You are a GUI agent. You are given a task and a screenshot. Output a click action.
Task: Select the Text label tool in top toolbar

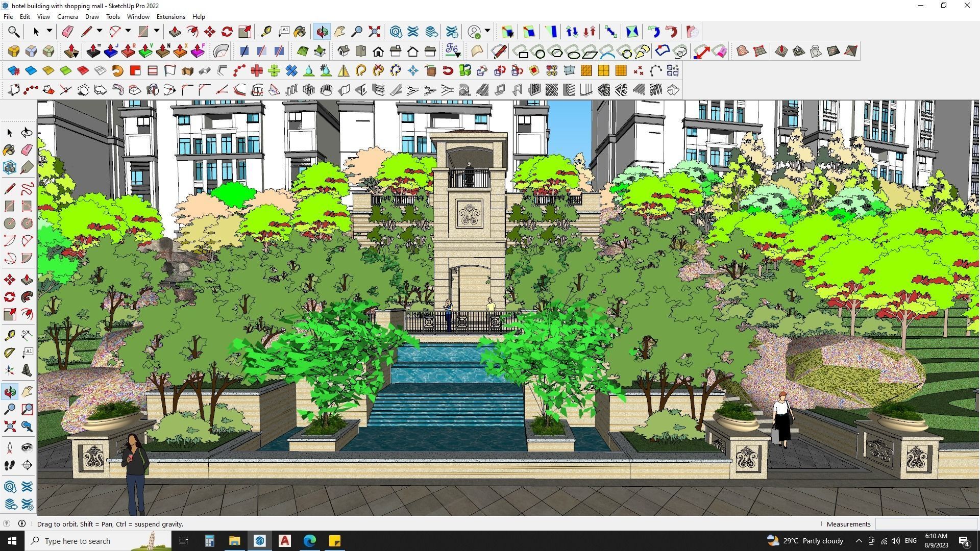283,32
